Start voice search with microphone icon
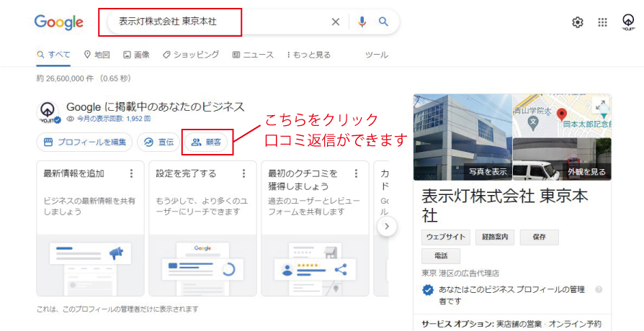 (362, 22)
